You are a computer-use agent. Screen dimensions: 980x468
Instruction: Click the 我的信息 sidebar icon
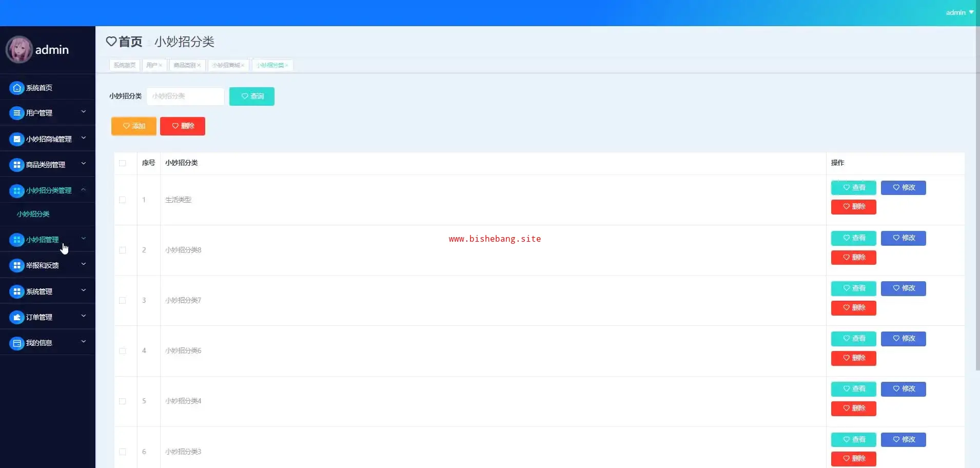point(17,343)
